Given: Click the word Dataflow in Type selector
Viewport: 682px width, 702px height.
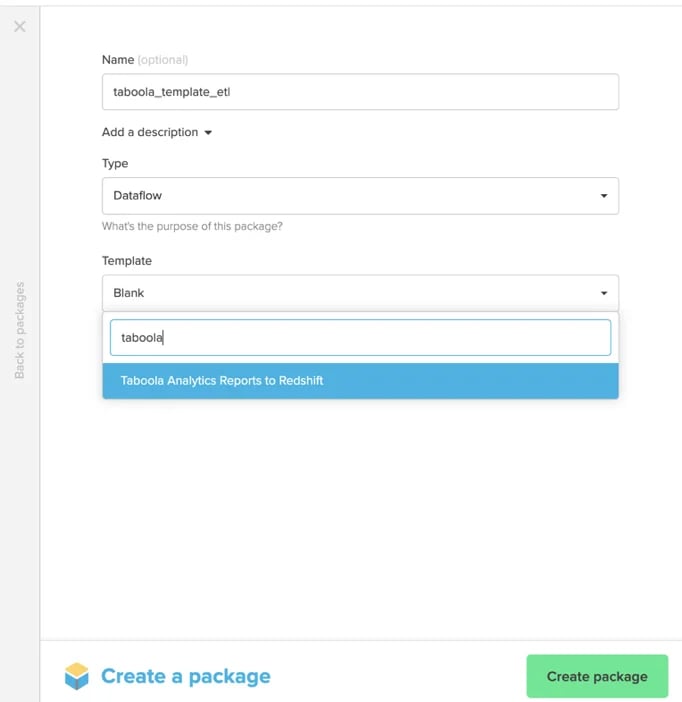Looking at the screenshot, I should (137, 196).
